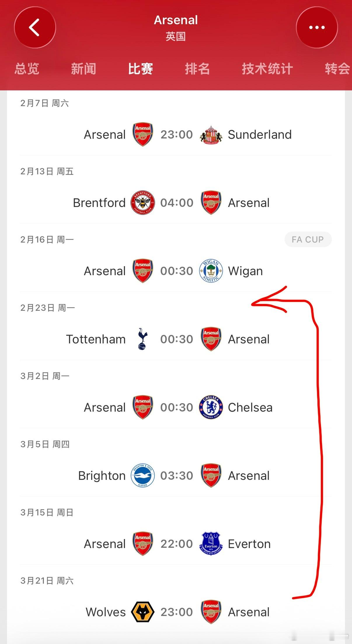This screenshot has width=352, height=644.
Task: Tap the Everton team name
Action: click(x=249, y=544)
